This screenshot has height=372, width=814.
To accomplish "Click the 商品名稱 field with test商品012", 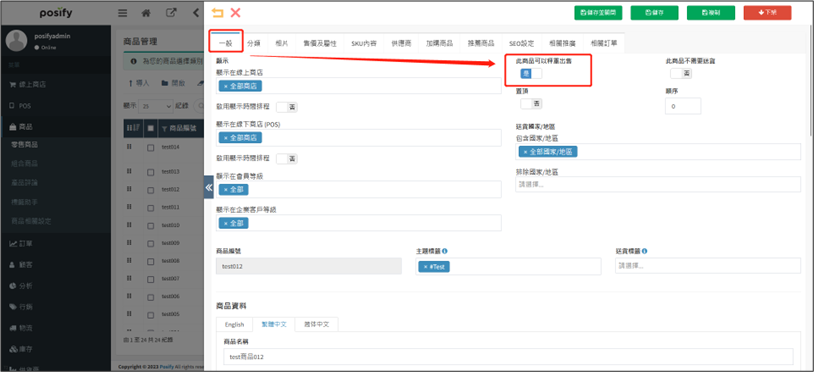I will pyautogui.click(x=508, y=356).
